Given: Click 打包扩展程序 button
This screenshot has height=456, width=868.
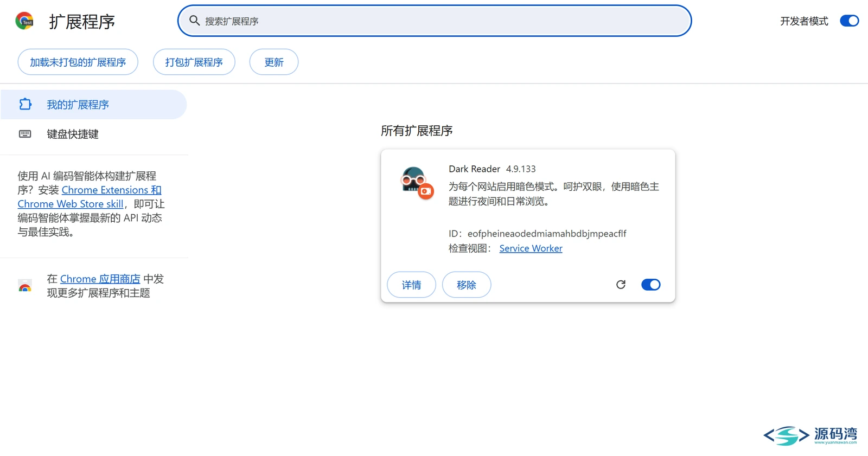Looking at the screenshot, I should point(194,62).
